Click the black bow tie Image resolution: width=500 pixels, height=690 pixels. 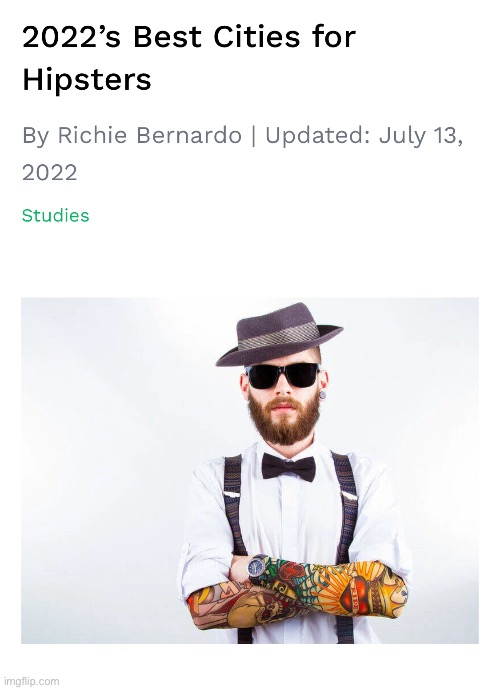coord(288,467)
